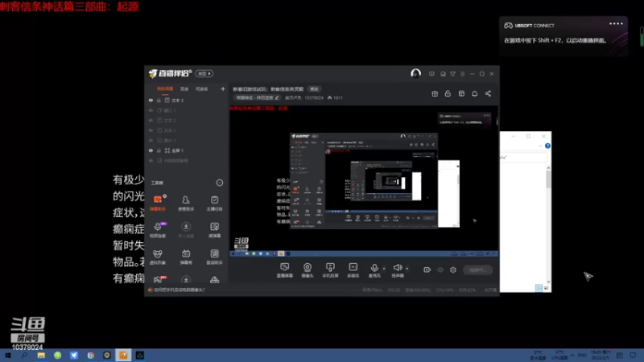The image size is (644, 362).
Task: Toggle visibility of 文本 1 source
Action: click(x=151, y=130)
